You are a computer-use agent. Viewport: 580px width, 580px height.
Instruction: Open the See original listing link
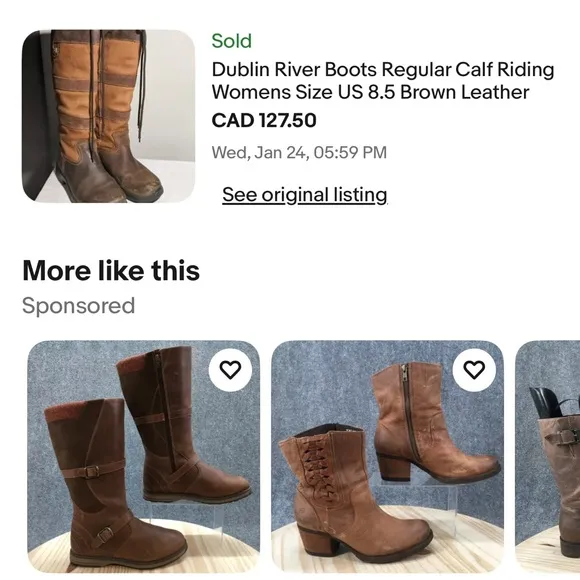click(305, 195)
